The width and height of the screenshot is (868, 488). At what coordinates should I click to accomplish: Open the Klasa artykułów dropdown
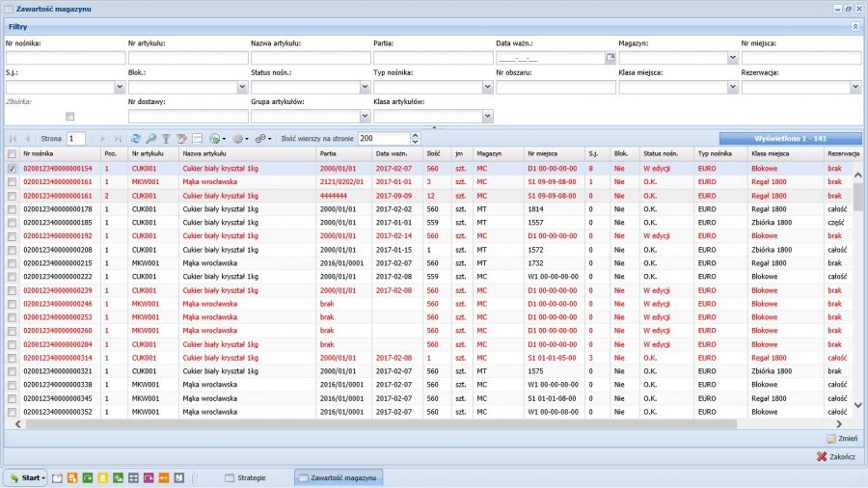pyautogui.click(x=487, y=116)
